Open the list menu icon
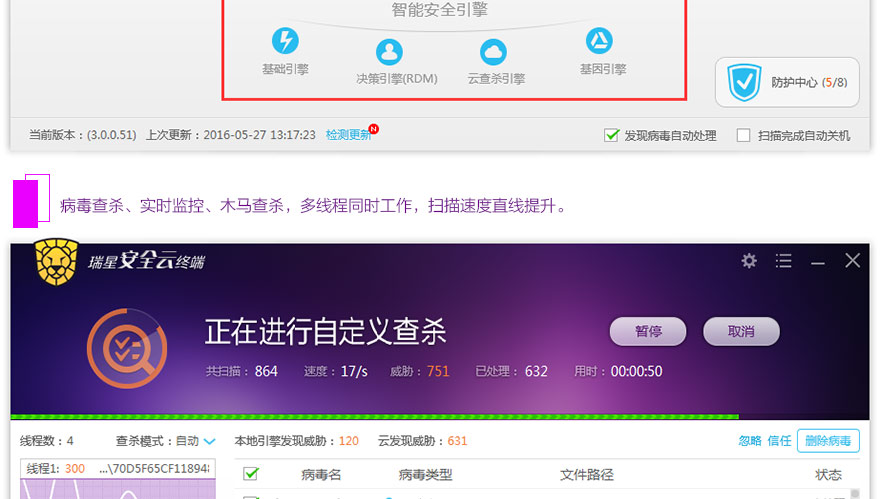880x499 pixels. (783, 260)
